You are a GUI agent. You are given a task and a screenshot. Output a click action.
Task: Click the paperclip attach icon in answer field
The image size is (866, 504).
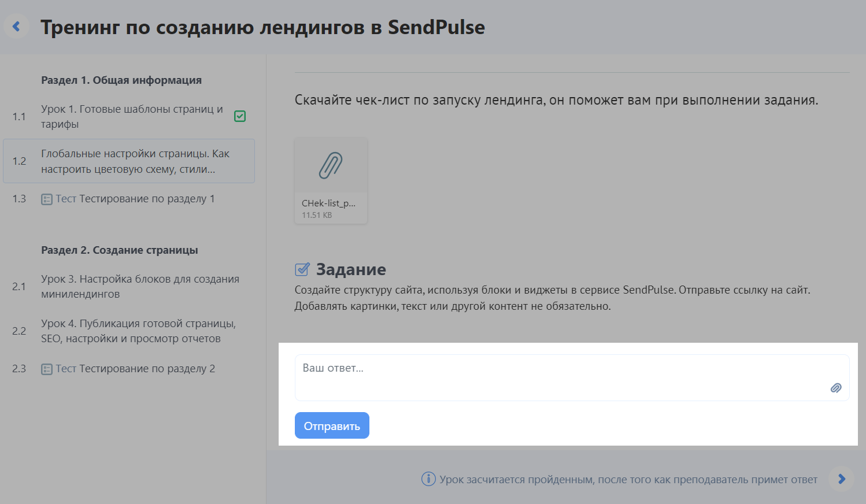(x=836, y=388)
